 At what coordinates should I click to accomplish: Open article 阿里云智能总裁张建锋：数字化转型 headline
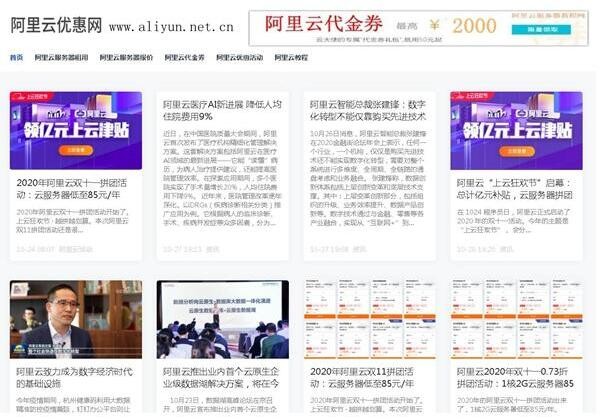(x=368, y=110)
